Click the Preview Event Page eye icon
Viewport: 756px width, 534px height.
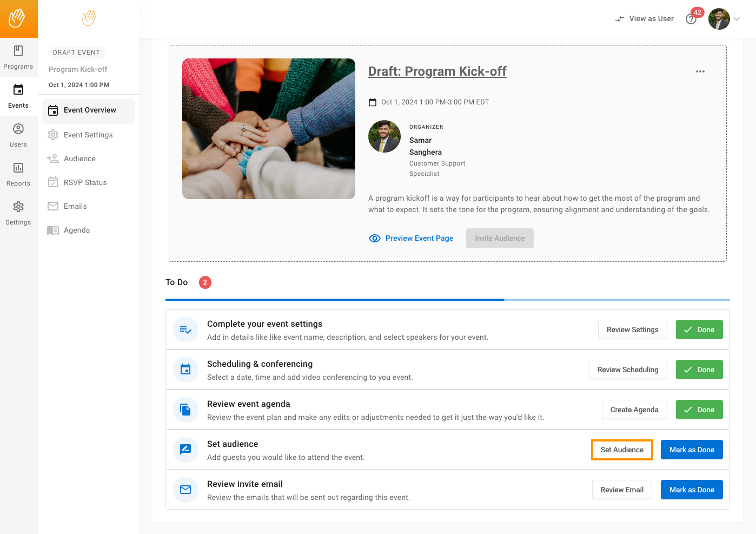coord(375,239)
